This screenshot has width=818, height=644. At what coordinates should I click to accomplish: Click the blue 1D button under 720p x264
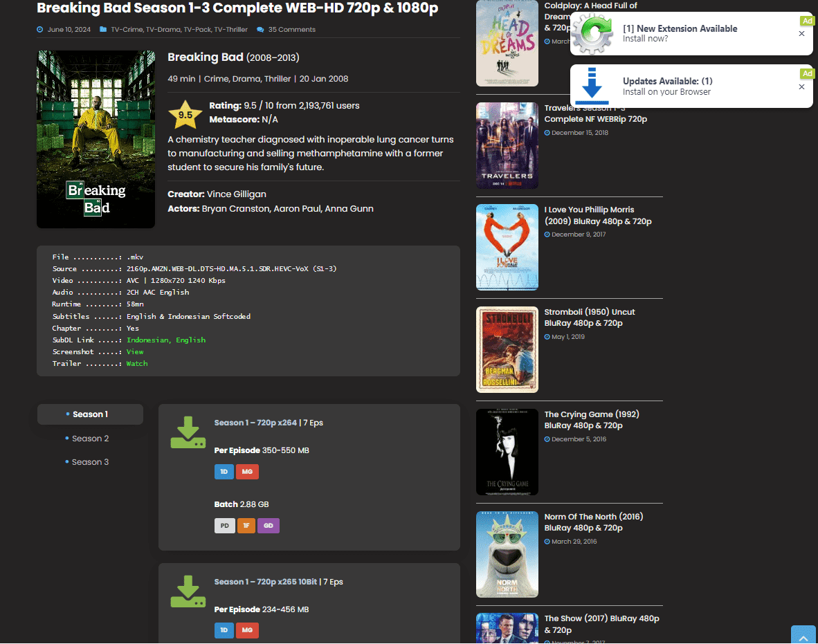point(224,472)
